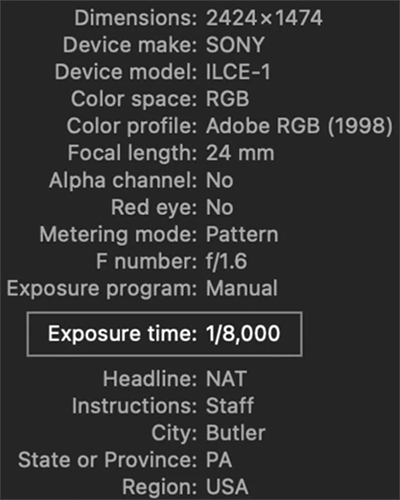This screenshot has height=500, width=400.
Task: Select the Headline NAT value
Action: 226,379
